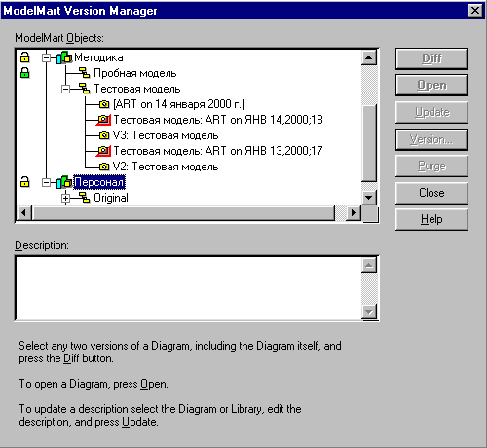
Task: Collapse the Методика library node
Action: click(47, 57)
